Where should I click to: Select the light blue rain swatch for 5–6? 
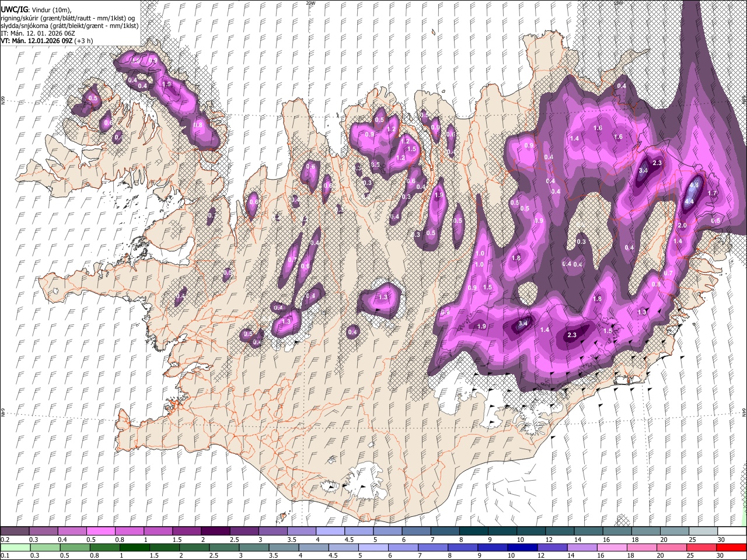click(373, 547)
